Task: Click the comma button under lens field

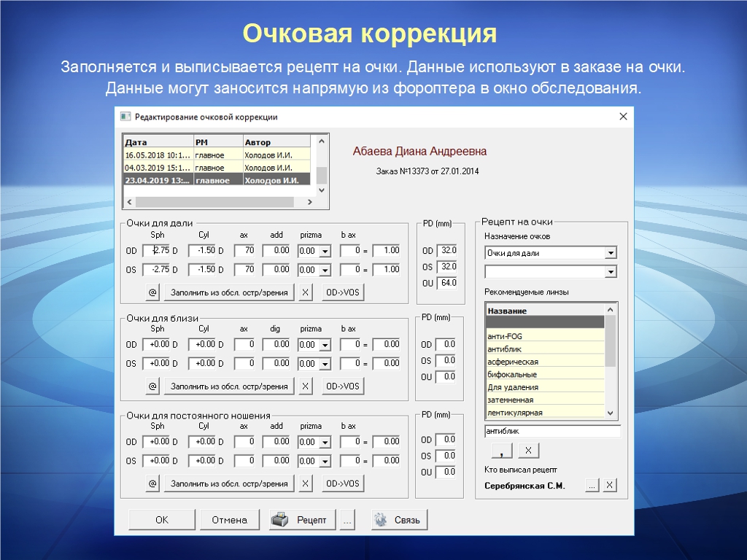Action: (501, 450)
